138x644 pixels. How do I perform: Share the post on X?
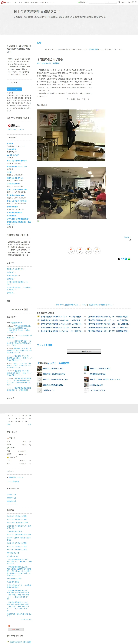[119, 259]
